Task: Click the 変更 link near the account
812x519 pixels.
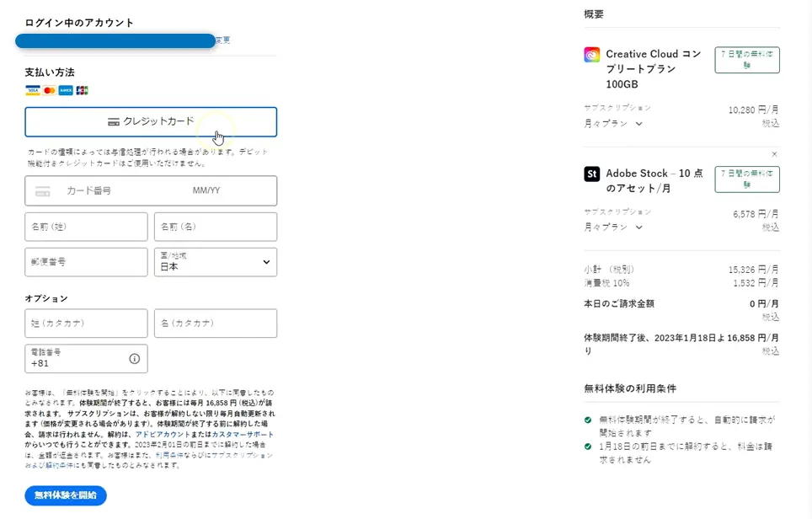Action: click(221, 40)
